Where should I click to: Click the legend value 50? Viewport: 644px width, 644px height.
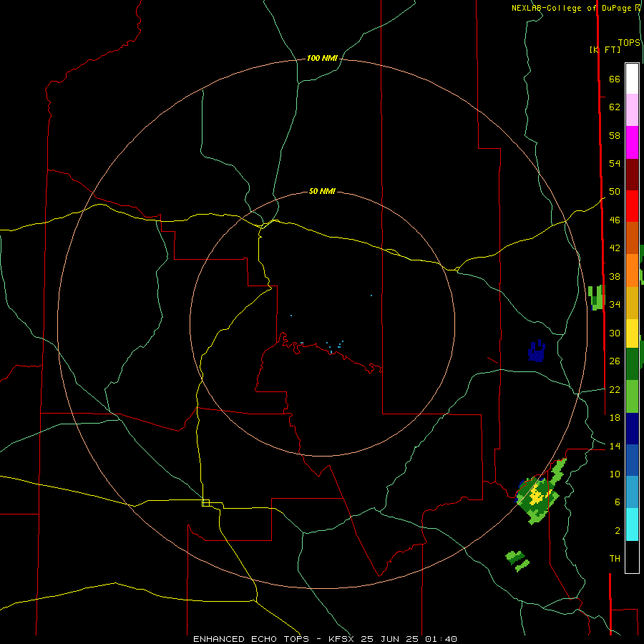pos(615,191)
